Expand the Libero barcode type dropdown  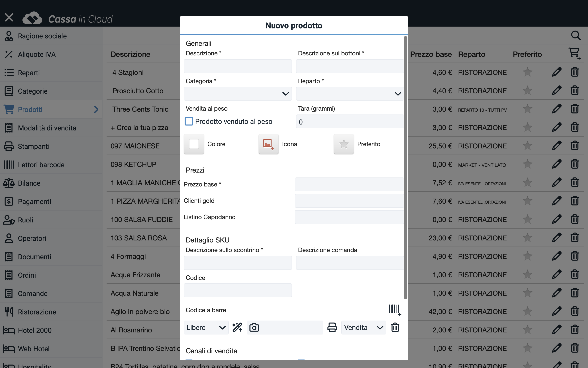(x=206, y=327)
